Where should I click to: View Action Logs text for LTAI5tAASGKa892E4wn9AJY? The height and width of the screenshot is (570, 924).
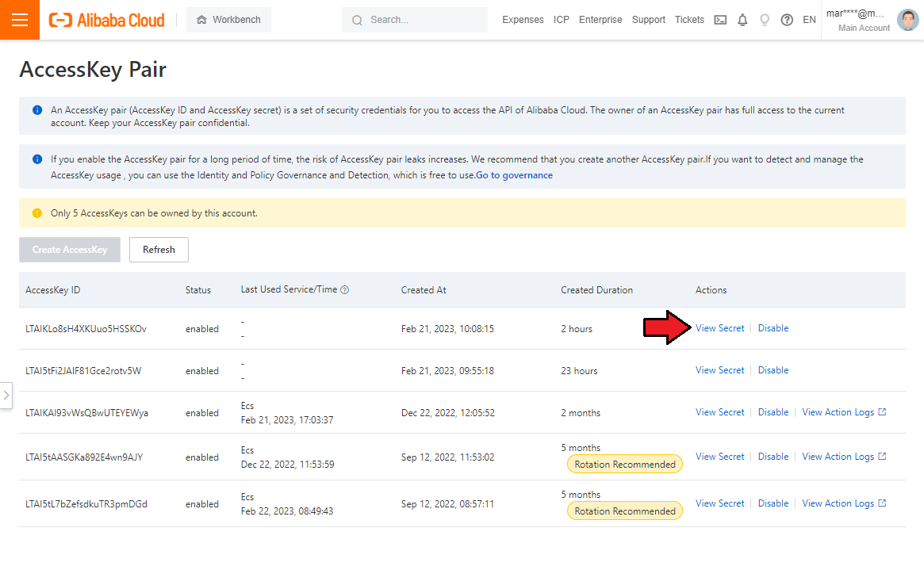838,457
